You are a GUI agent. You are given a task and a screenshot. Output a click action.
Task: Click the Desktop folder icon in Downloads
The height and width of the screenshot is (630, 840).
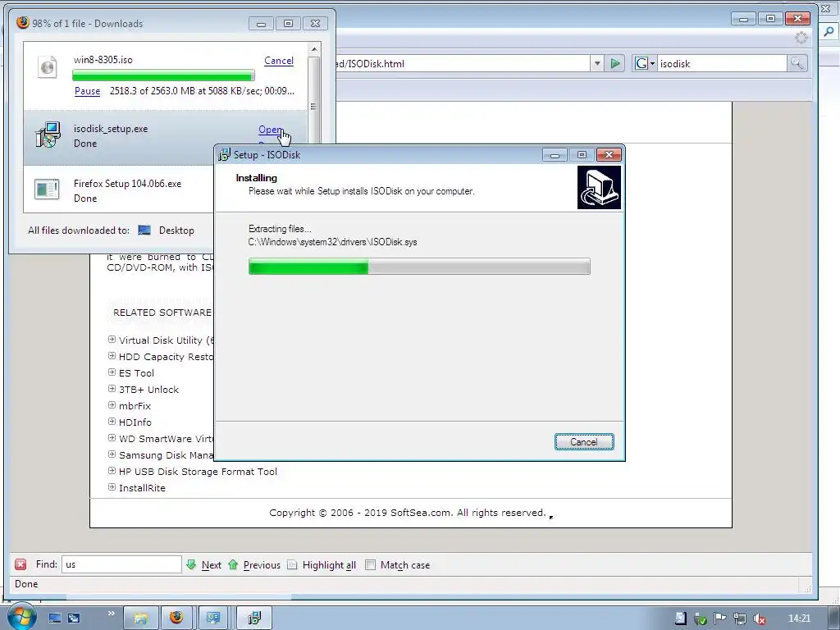(x=144, y=231)
